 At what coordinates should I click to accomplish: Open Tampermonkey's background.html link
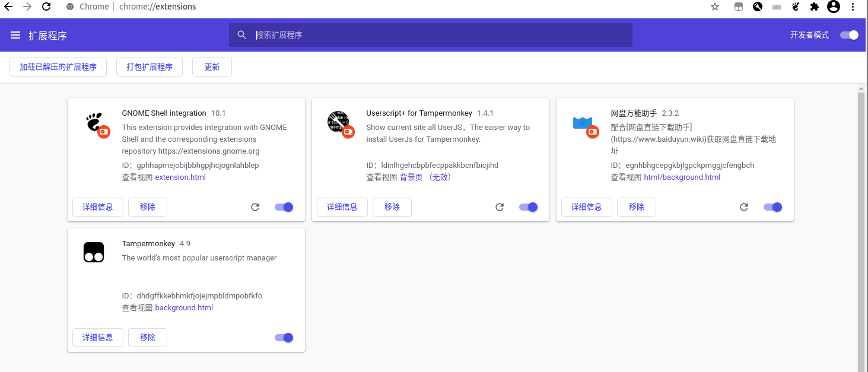click(x=184, y=308)
